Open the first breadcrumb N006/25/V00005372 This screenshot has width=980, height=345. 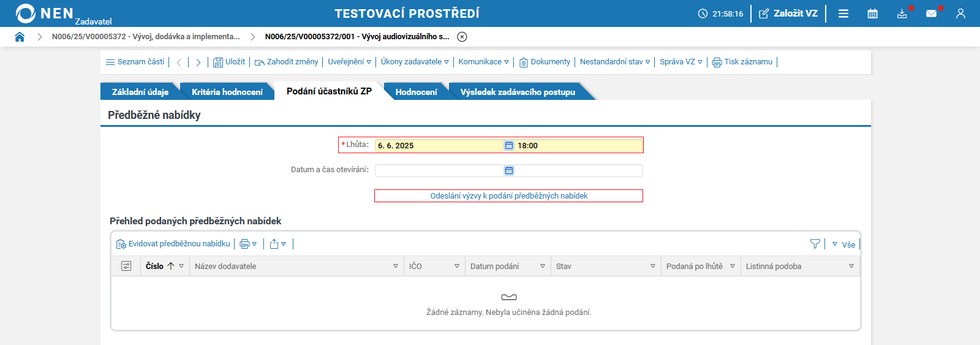[146, 37]
